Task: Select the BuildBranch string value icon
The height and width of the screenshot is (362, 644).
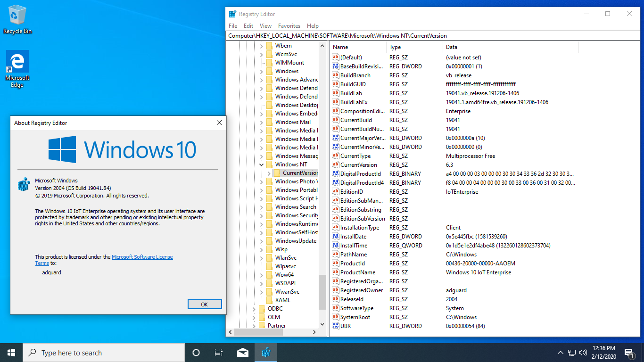Action: pyautogui.click(x=336, y=75)
